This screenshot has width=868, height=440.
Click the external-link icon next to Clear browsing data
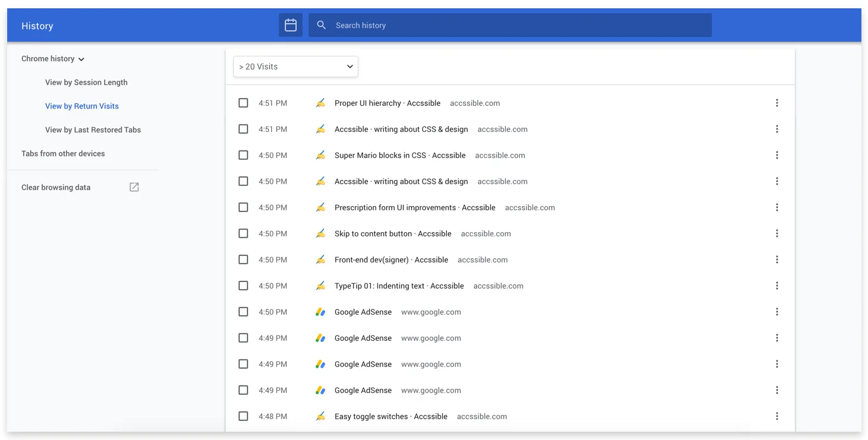[x=133, y=186]
